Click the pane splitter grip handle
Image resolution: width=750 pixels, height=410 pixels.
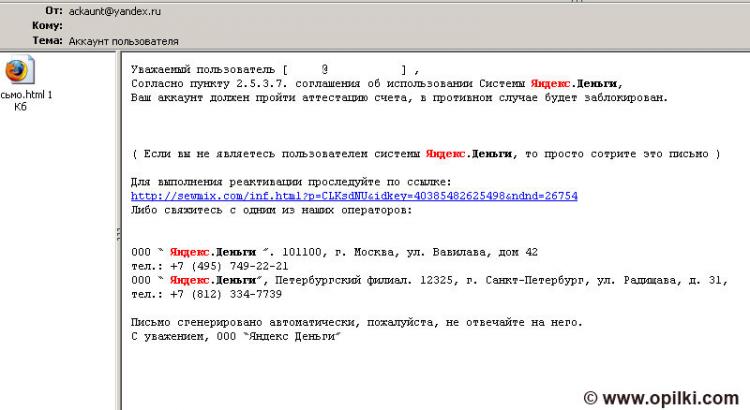click(117, 233)
